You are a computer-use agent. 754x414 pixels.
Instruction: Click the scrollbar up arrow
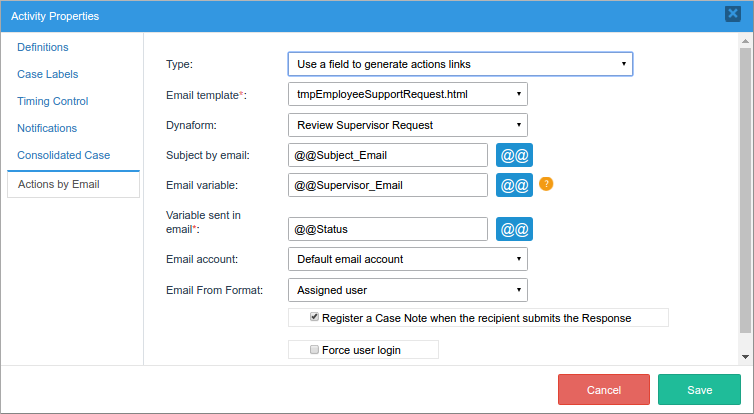tap(745, 41)
